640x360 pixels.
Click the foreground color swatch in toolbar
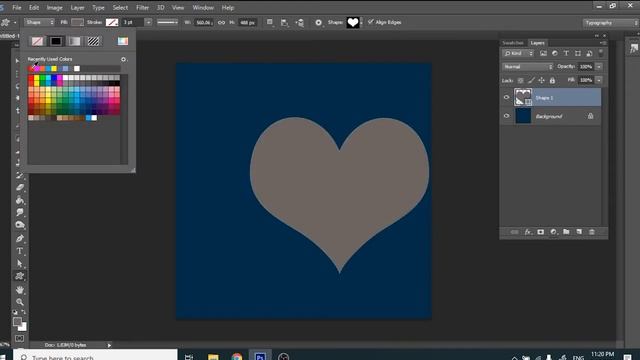tap(17, 322)
